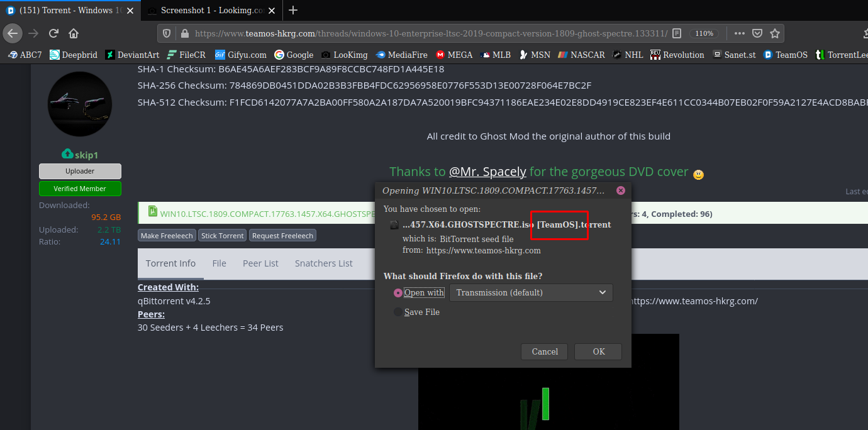Open @Mr. Spacely mention link
868x430 pixels.
(x=487, y=172)
